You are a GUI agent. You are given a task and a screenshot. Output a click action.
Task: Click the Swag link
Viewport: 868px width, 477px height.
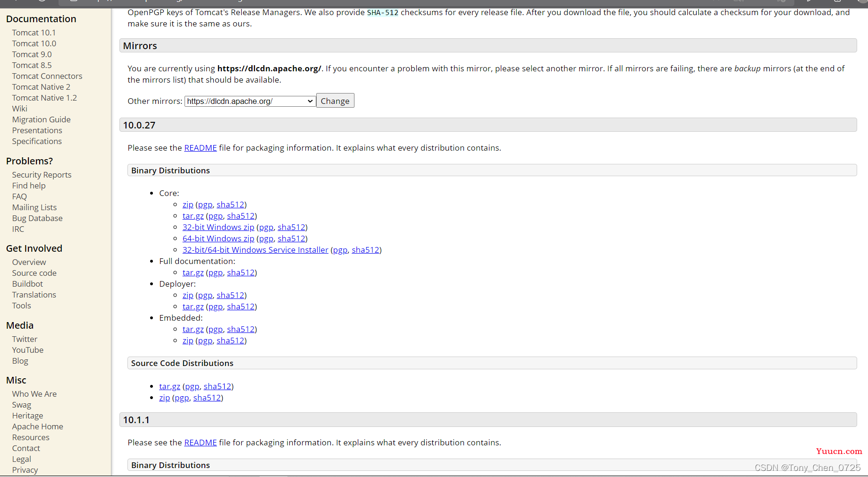(22, 405)
